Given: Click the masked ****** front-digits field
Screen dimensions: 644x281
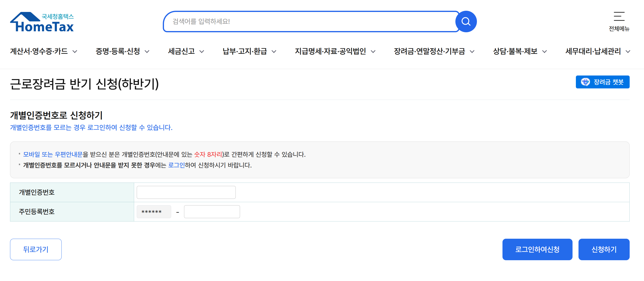Looking at the screenshot, I should [154, 212].
